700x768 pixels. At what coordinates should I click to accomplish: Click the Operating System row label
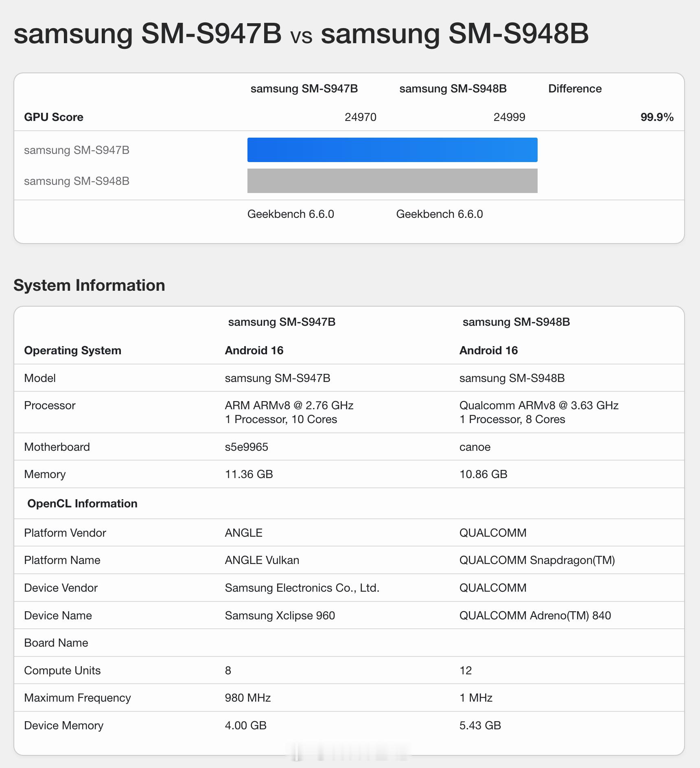[72, 351]
